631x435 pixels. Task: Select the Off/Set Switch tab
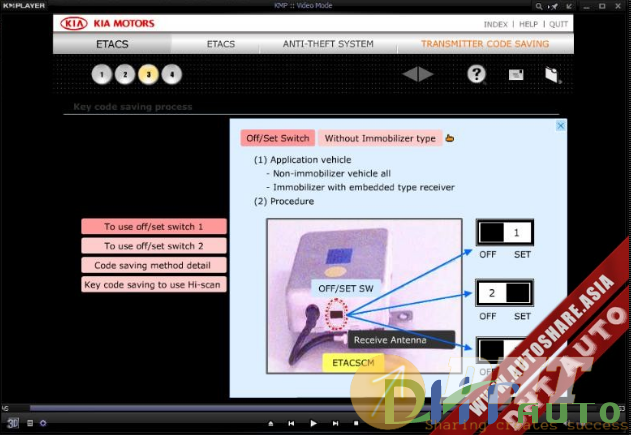(278, 138)
